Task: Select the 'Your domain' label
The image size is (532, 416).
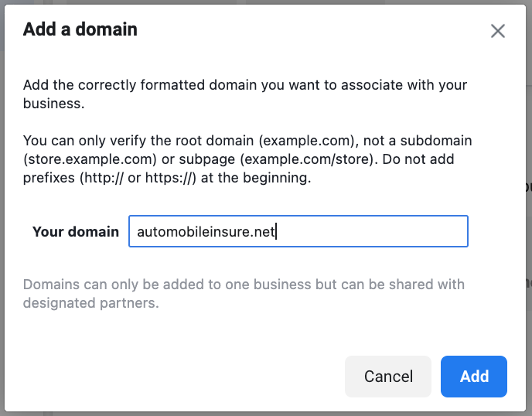Action: pos(76,232)
